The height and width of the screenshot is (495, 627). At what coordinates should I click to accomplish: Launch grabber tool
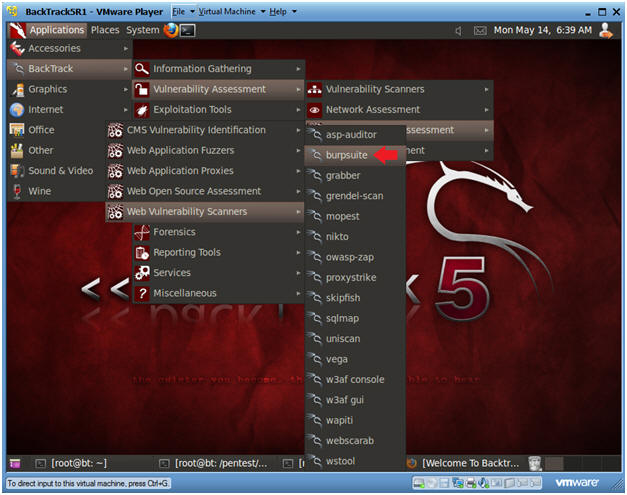click(x=355, y=176)
